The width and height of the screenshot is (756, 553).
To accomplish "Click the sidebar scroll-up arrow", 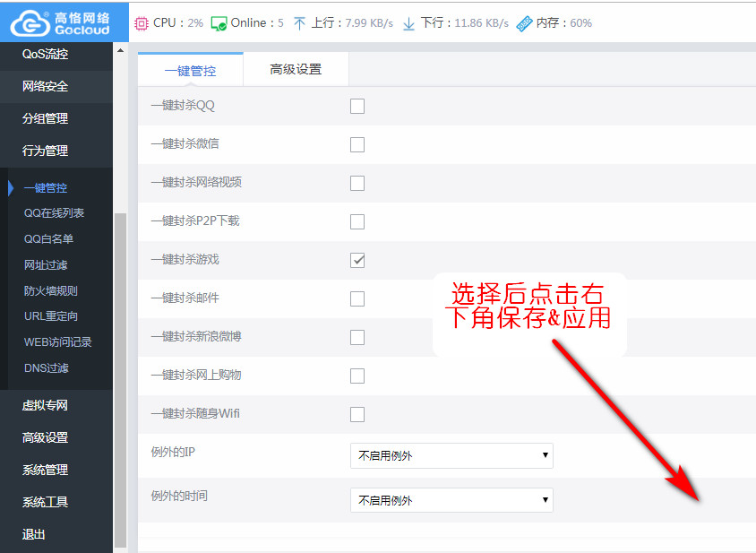I will [120, 50].
